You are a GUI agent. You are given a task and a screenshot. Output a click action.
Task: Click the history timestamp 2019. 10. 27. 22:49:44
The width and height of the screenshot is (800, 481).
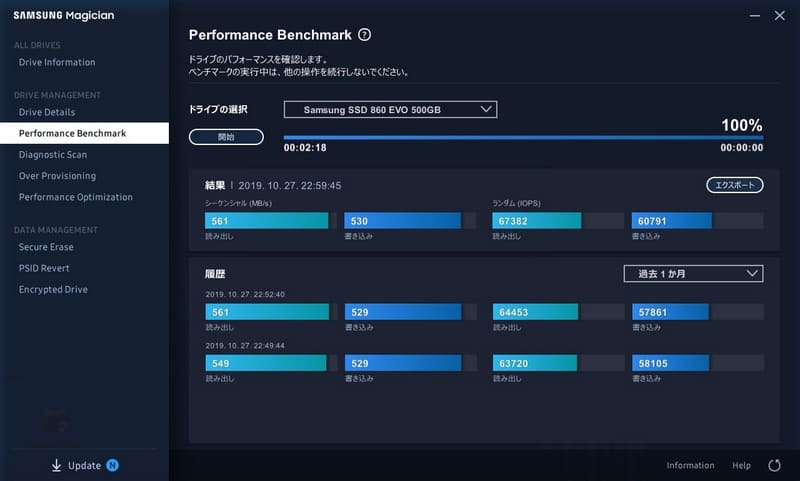coord(245,345)
